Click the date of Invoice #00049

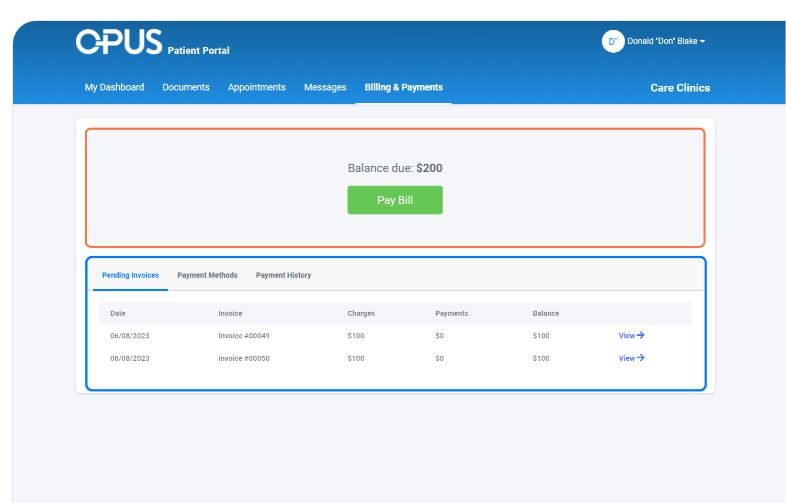point(130,336)
